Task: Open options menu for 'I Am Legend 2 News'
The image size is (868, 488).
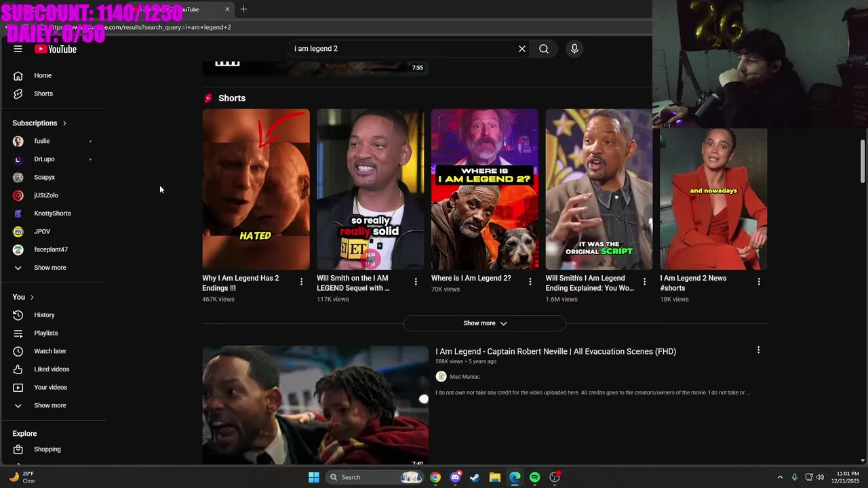Action: pos(759,281)
